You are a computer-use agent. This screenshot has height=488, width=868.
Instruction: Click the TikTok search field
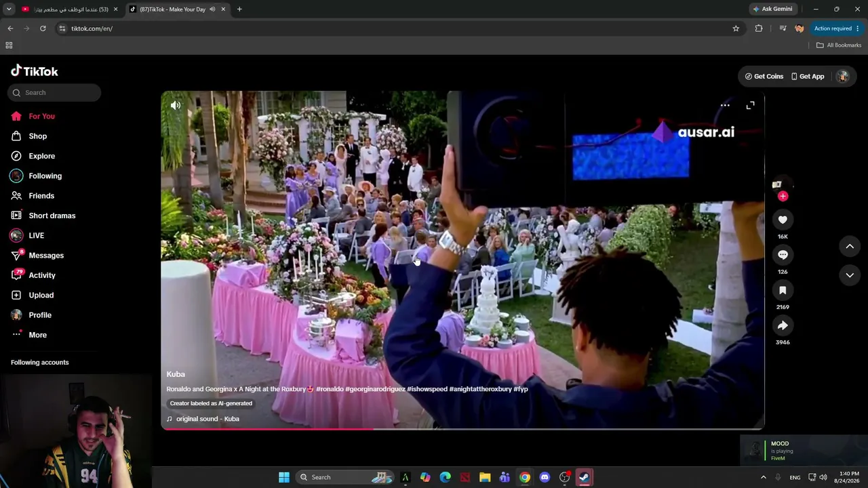pyautogui.click(x=54, y=93)
